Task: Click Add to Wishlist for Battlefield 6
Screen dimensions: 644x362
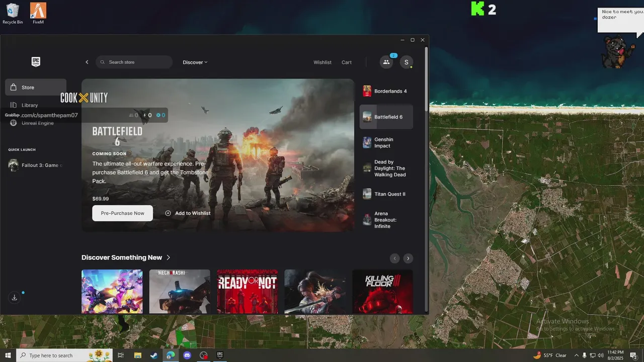Action: point(188,213)
